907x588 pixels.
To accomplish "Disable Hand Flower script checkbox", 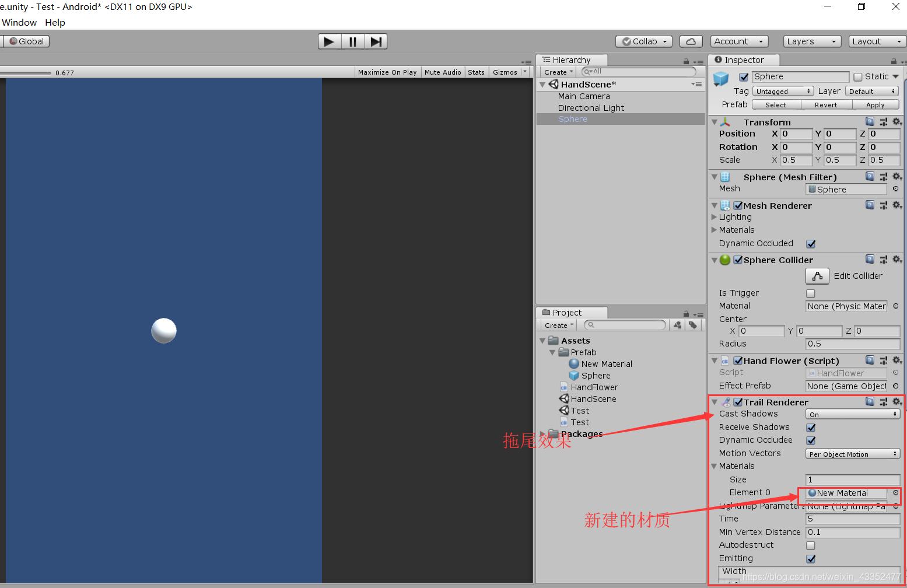I will (738, 360).
